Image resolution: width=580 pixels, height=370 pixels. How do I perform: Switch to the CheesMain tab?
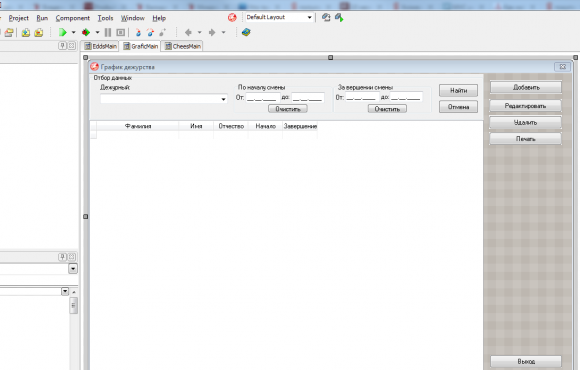click(x=182, y=46)
